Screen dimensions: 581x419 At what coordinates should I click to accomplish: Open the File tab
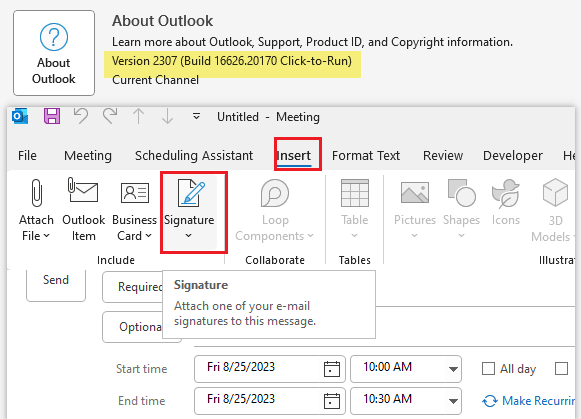(x=27, y=156)
